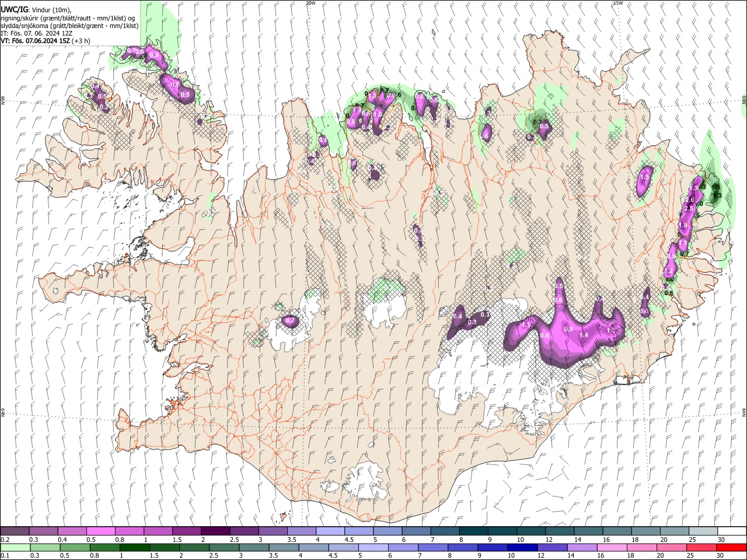This screenshot has height=560, width=747.
Task: Click the pale grey 25–30 snow legend swatch
Action: point(703,531)
